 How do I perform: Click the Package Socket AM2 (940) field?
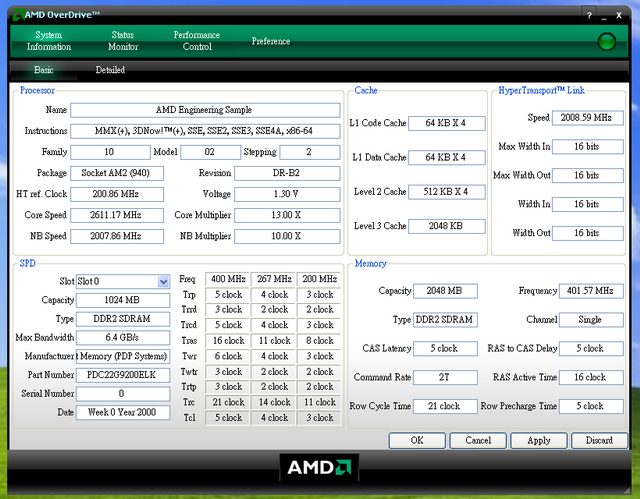[x=117, y=173]
